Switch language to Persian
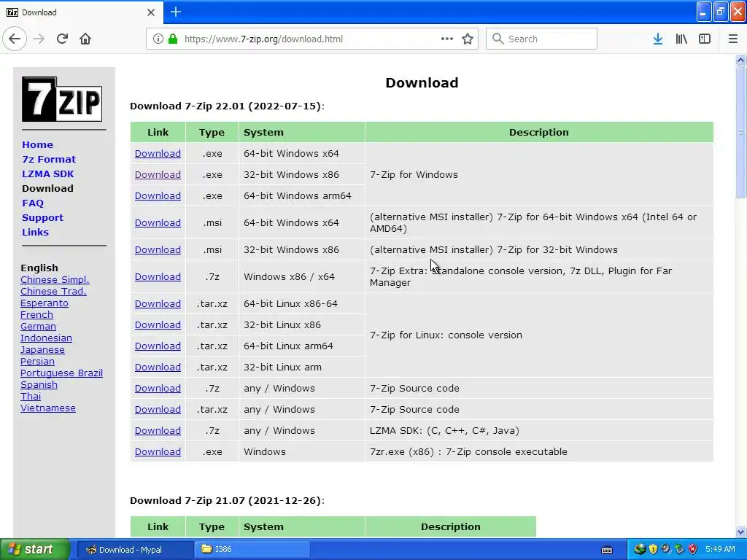Viewport: 747px width, 560px height. (x=37, y=361)
